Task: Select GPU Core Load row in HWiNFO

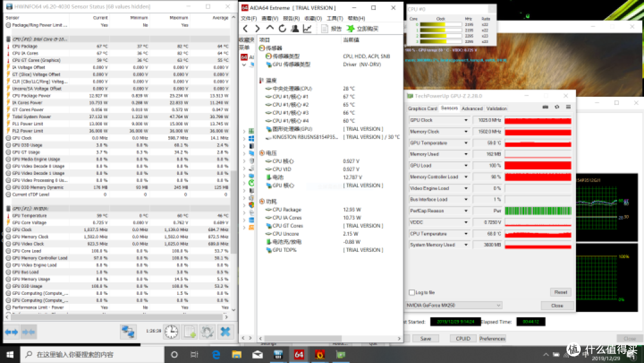Action: click(x=117, y=251)
